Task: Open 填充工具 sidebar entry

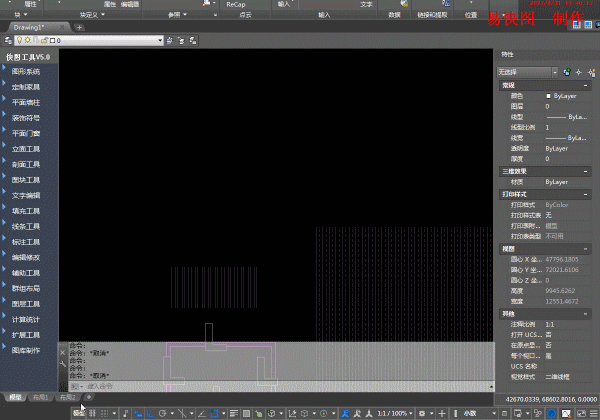Action: pos(26,211)
